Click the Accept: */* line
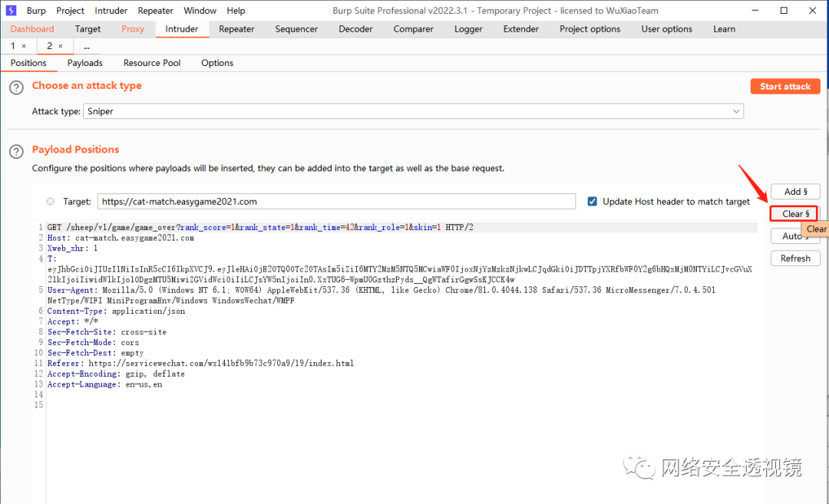This screenshot has width=829, height=504. [73, 321]
